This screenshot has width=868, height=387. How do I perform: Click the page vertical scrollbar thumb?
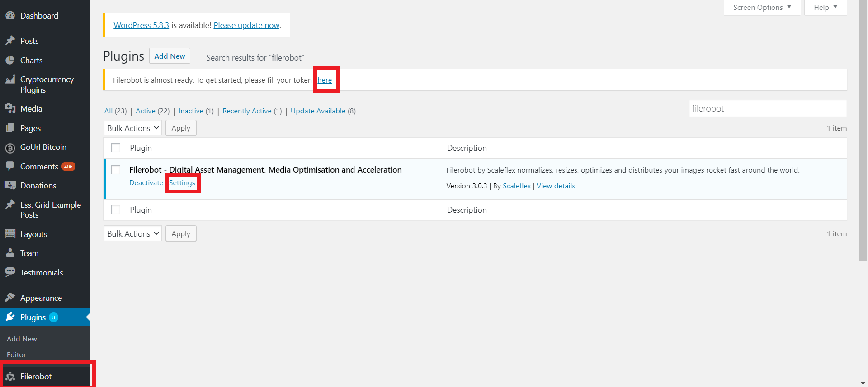(x=863, y=131)
